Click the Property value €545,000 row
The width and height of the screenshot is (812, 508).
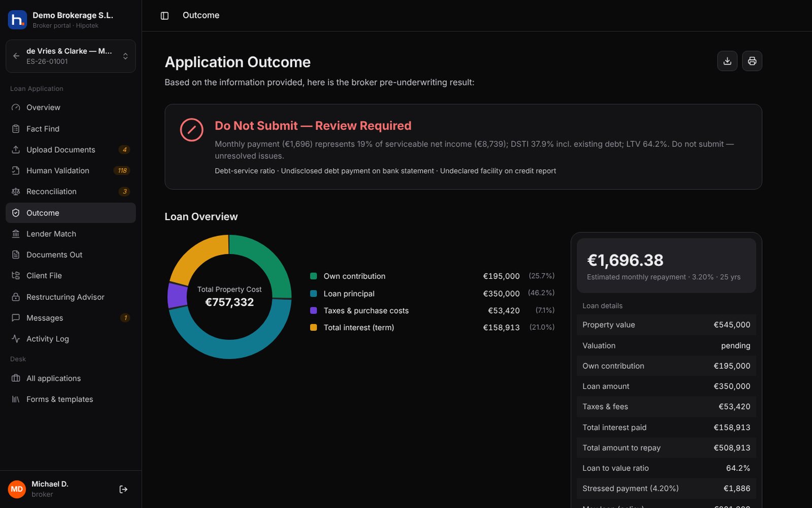click(666, 325)
